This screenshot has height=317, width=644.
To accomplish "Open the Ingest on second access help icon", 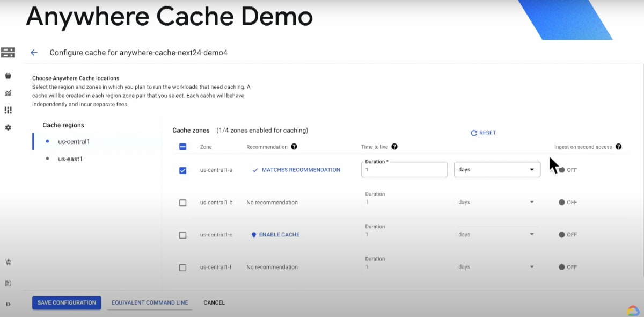I will click(x=619, y=147).
